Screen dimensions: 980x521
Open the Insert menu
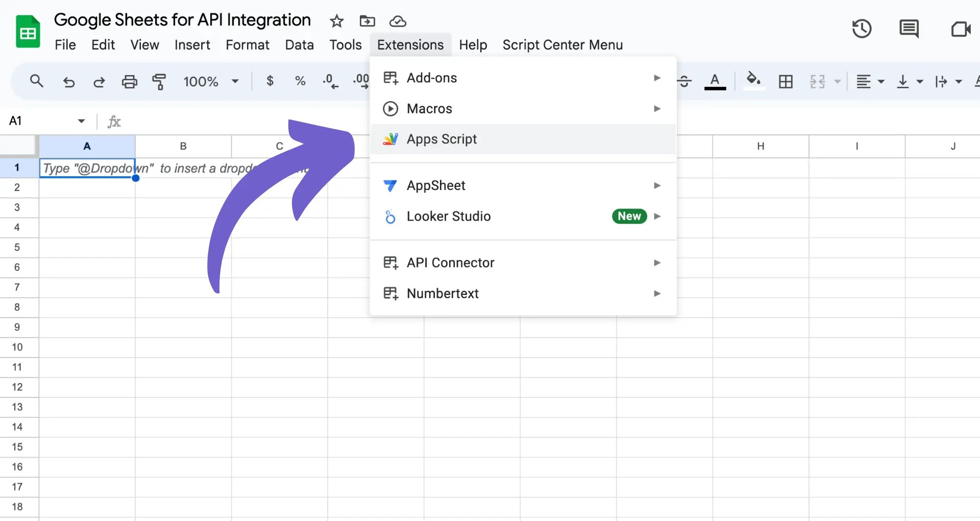[192, 45]
